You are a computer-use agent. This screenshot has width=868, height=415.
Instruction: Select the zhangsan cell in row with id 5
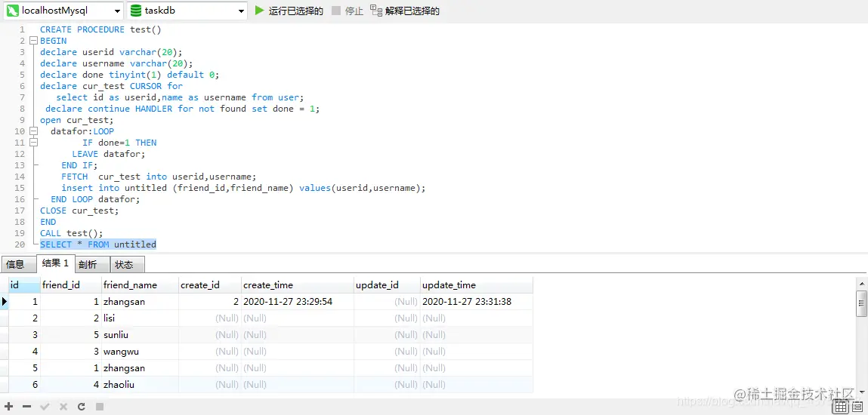[140, 368]
